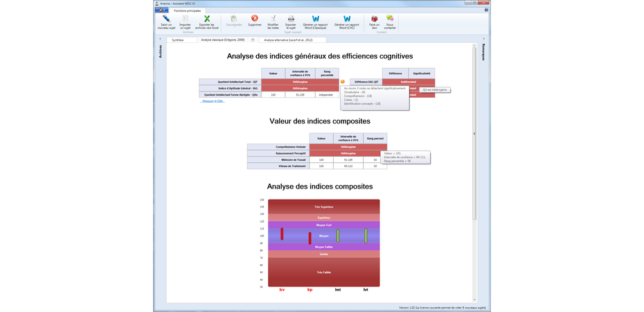This screenshot has height=312, width=644.
Task: Export archives to Excel
Action: pyautogui.click(x=206, y=19)
